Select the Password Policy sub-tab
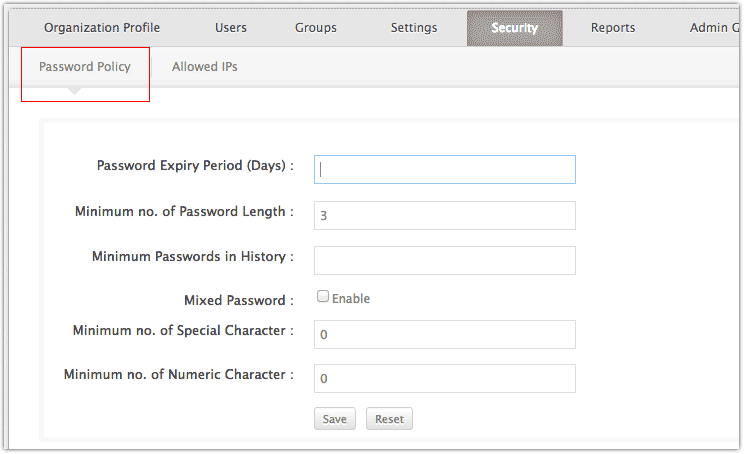 [84, 67]
